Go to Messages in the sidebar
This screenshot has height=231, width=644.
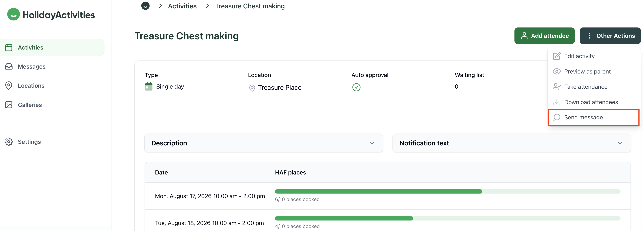pyautogui.click(x=52, y=67)
